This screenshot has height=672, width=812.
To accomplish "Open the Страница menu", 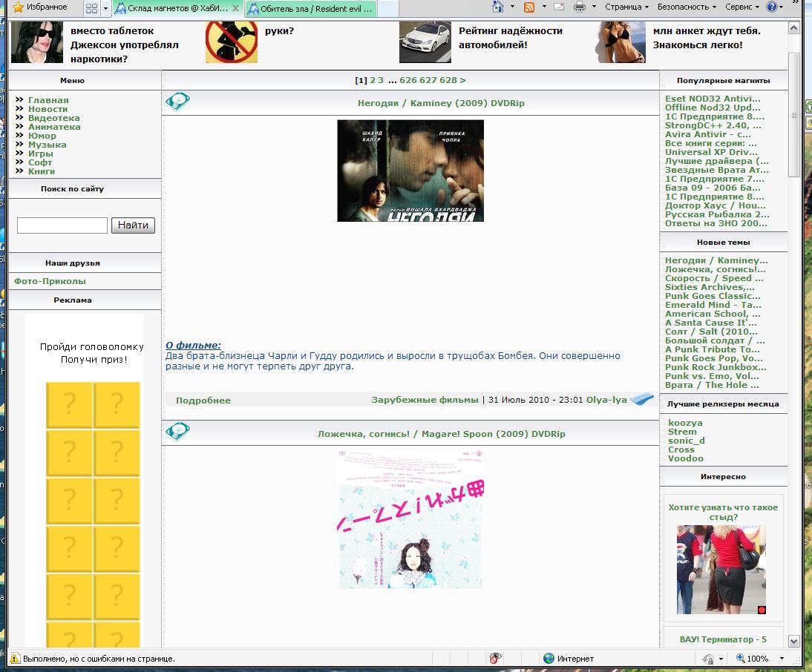I will pos(626,7).
